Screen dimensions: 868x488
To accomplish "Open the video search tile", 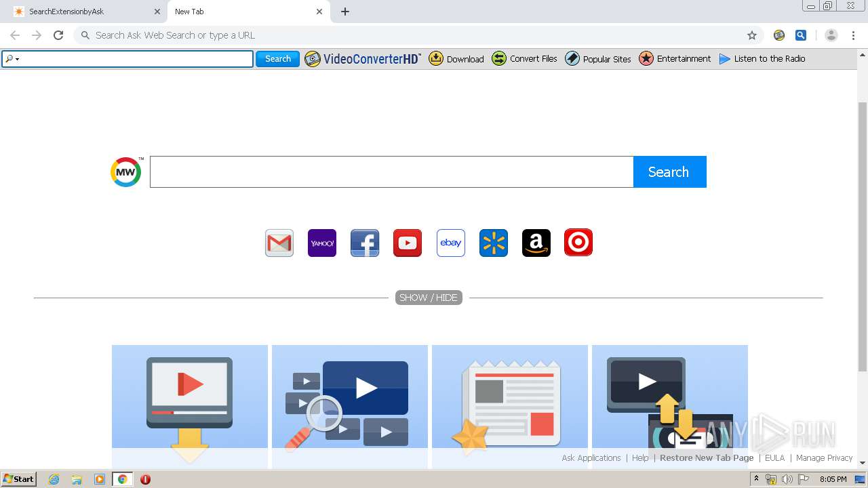I will tap(350, 407).
